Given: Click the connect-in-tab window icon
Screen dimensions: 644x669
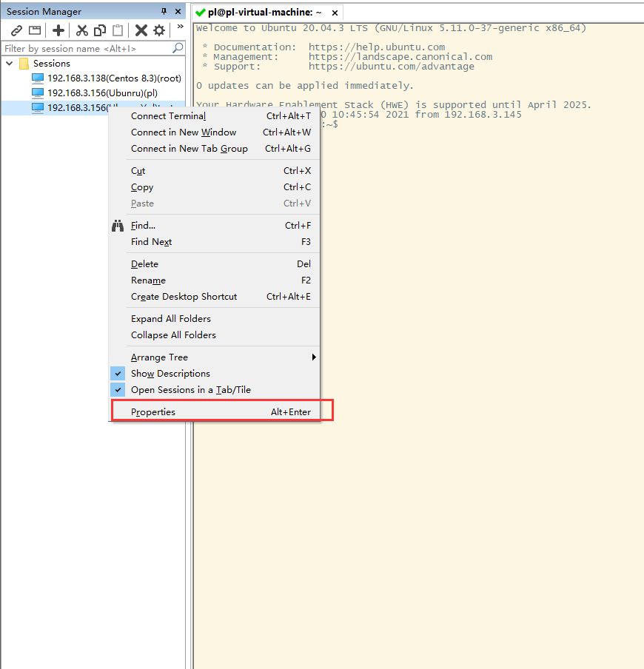Looking at the screenshot, I should (x=35, y=30).
